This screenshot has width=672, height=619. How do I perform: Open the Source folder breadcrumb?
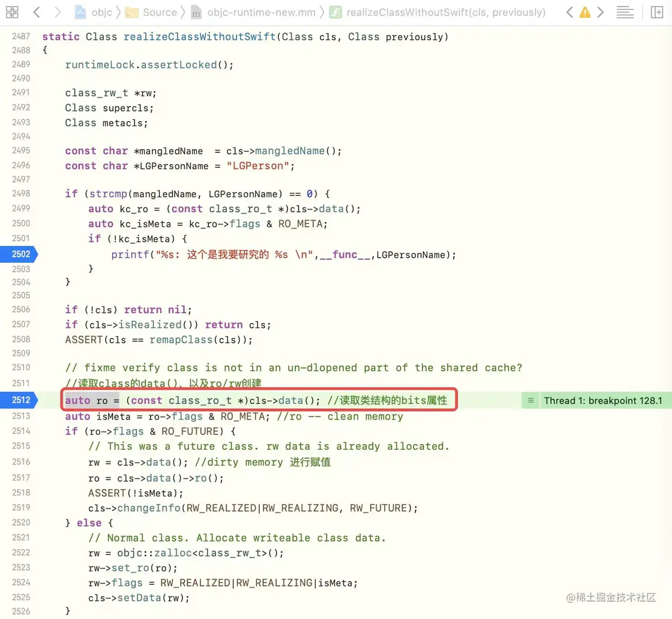[151, 12]
